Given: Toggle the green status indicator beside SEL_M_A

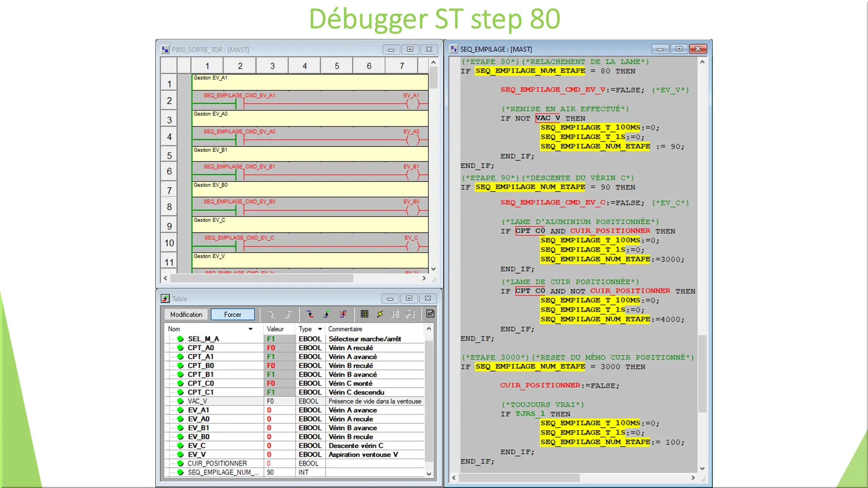Looking at the screenshot, I should [181, 339].
